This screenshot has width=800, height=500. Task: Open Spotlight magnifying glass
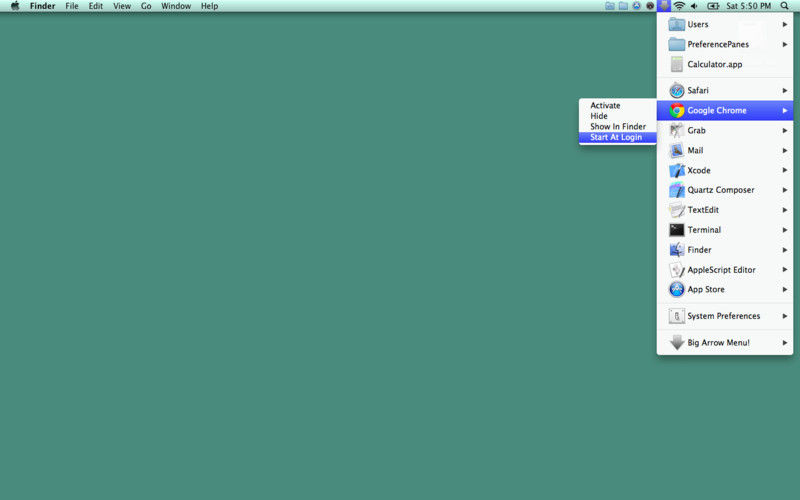(x=784, y=6)
